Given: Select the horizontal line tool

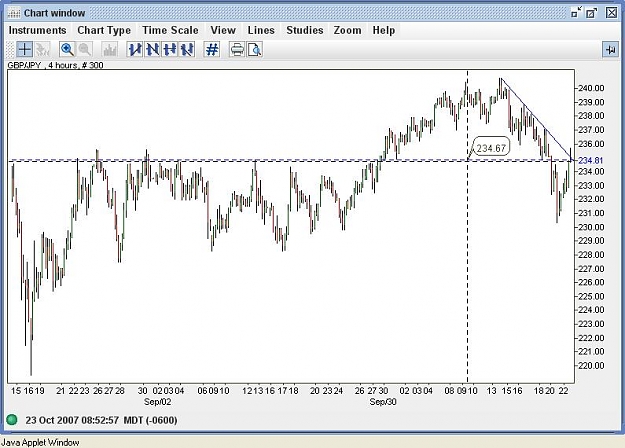Looking at the screenshot, I should (x=170, y=49).
